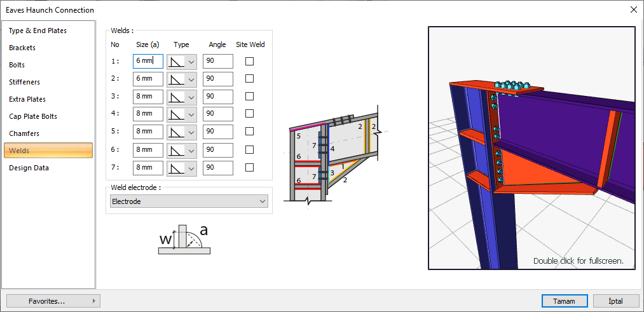
Task: Open the Weld electrode dropdown
Action: [x=189, y=201]
